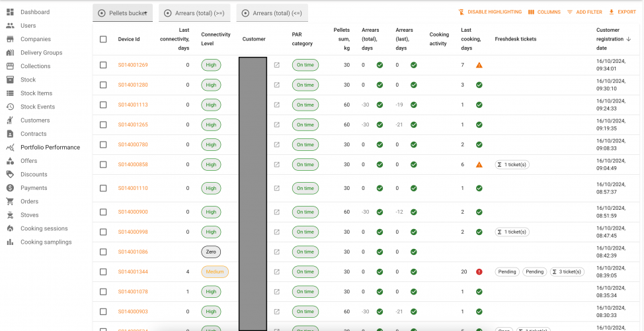Click the red alert icon for S014001344
The width and height of the screenshot is (644, 331).
point(479,271)
